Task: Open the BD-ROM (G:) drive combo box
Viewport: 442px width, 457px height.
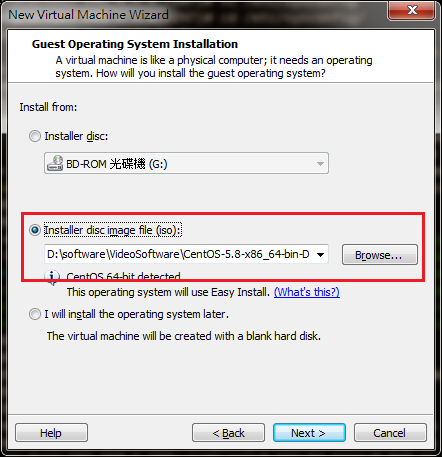Action: pyautogui.click(x=186, y=163)
